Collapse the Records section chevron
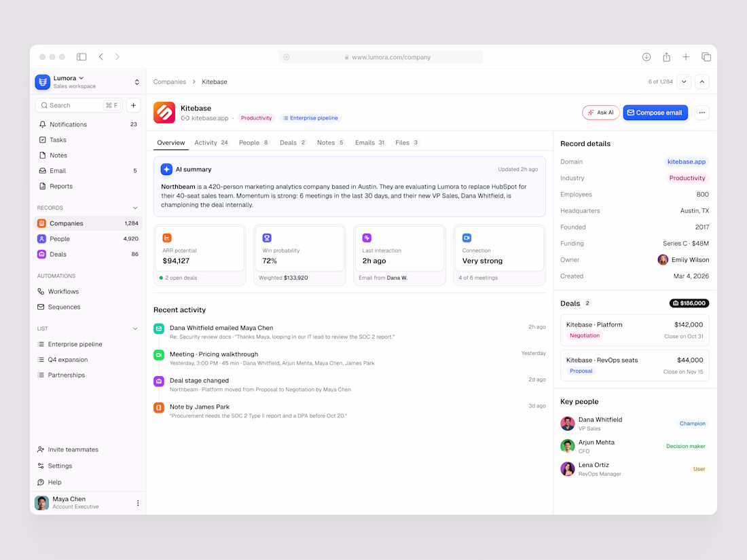 [x=135, y=208]
